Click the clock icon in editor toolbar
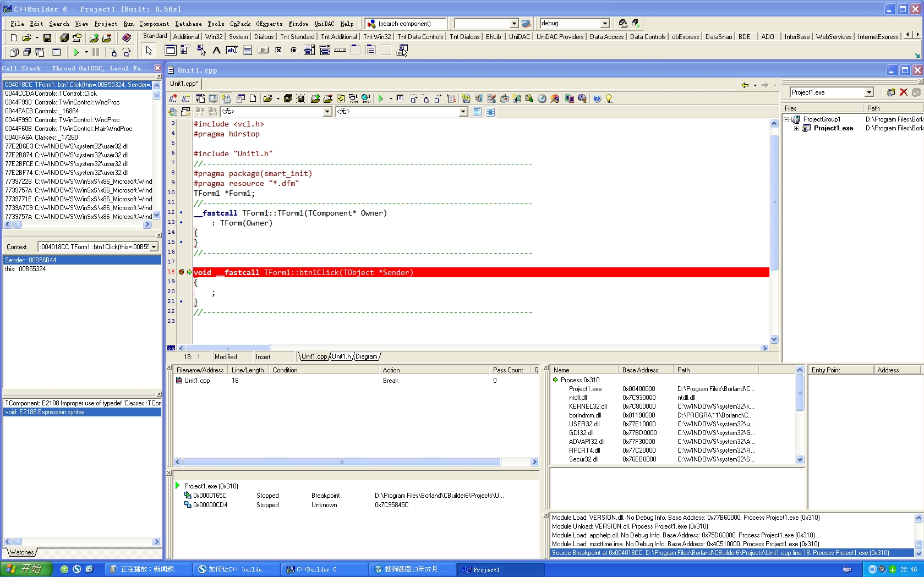This screenshot has width=924, height=577. (542, 98)
